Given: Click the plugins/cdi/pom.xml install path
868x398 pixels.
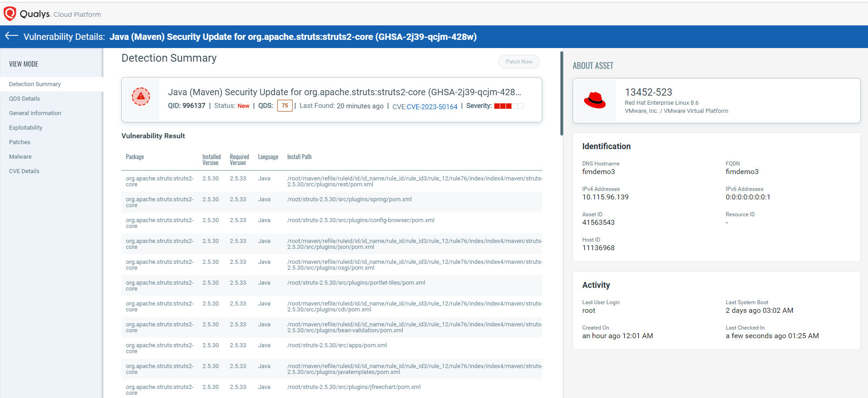Looking at the screenshot, I should 415,306.
